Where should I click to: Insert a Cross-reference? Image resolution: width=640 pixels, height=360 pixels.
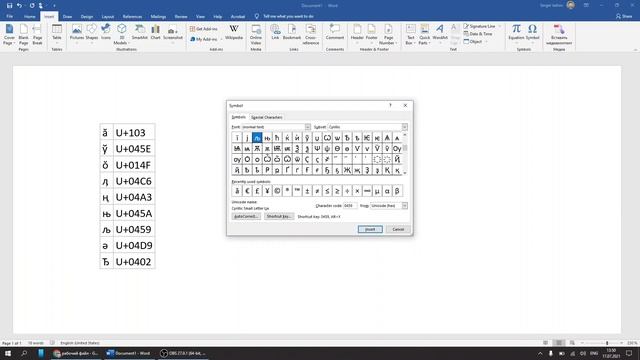pyautogui.click(x=311, y=34)
